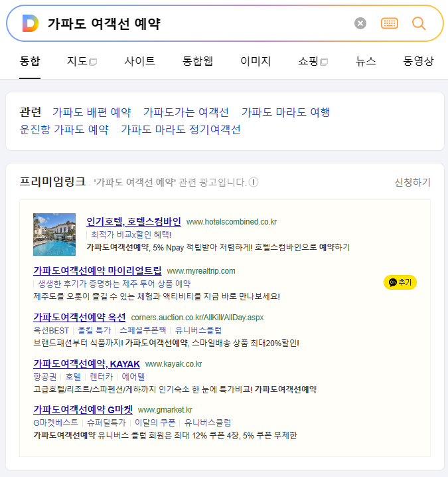Click the ad info exclamation icon
Screen dimensions: 448x477
254,182
